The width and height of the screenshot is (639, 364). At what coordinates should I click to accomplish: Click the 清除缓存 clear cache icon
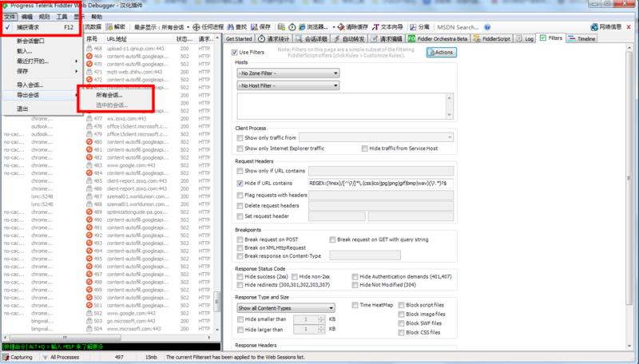point(341,27)
